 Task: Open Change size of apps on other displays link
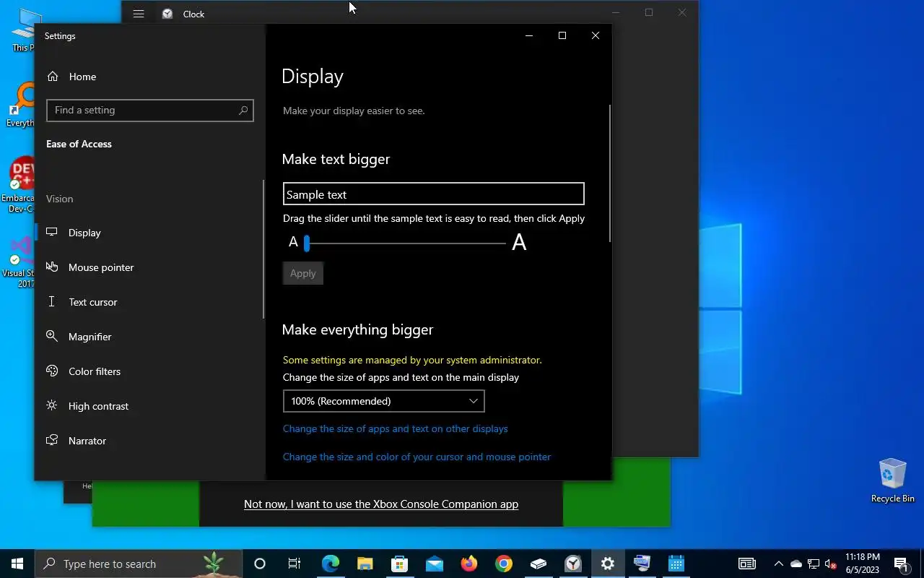[395, 428]
